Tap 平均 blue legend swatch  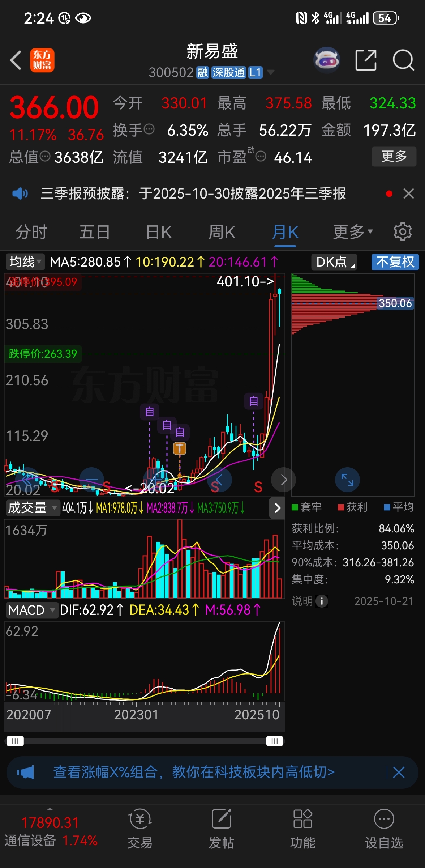pyautogui.click(x=387, y=507)
